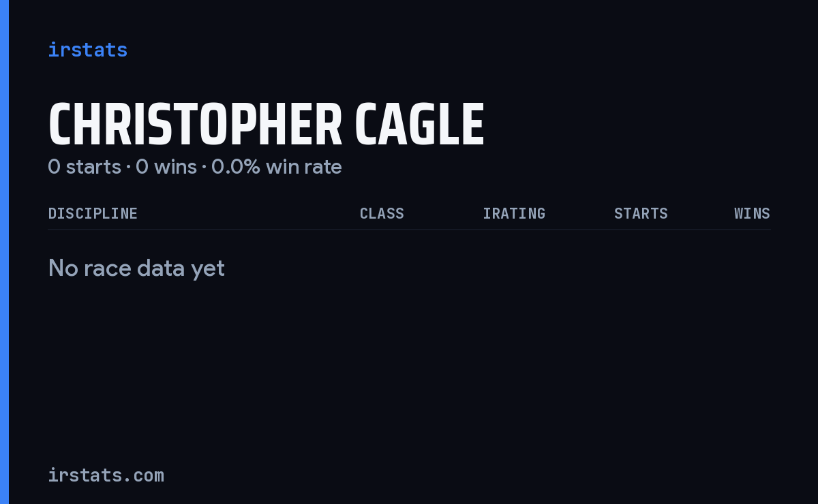818x504 pixels.
Task: Click dot separator after "0 wins"
Action: click(x=204, y=167)
